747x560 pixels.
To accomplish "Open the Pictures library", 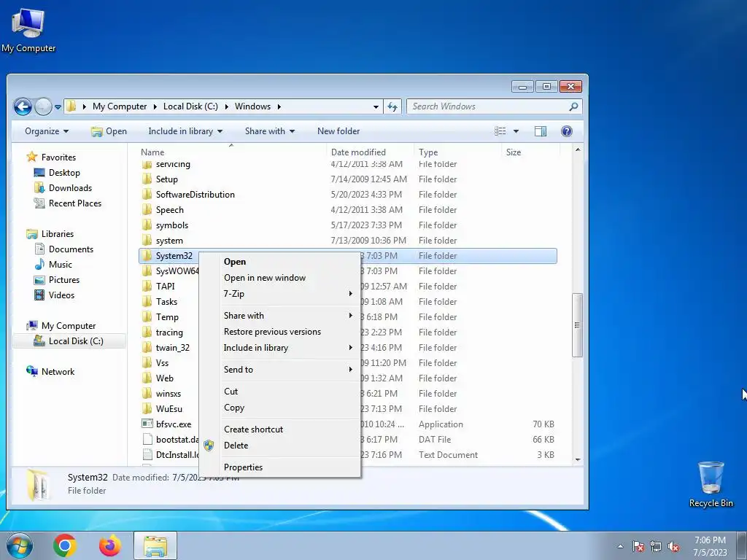I will click(x=64, y=280).
